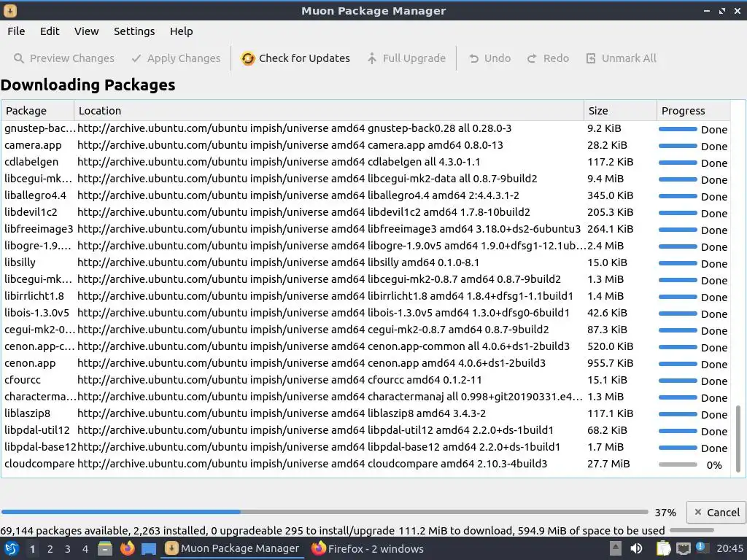Select the libsilly package name
747x560 pixels.
pos(20,262)
